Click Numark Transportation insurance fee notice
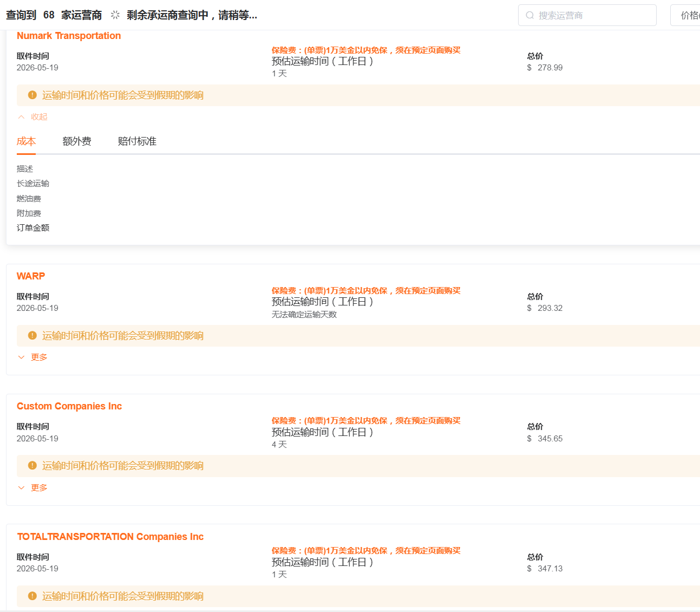700x612 pixels. pyautogui.click(x=366, y=50)
